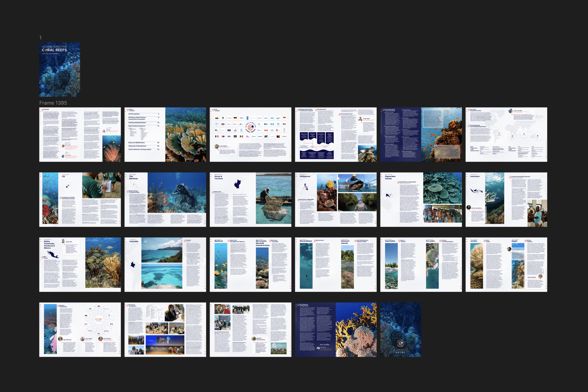Viewport: 588px width, 392px height.
Task: Select the GFCR Coalition logos spread
Action: pyautogui.click(x=250, y=135)
